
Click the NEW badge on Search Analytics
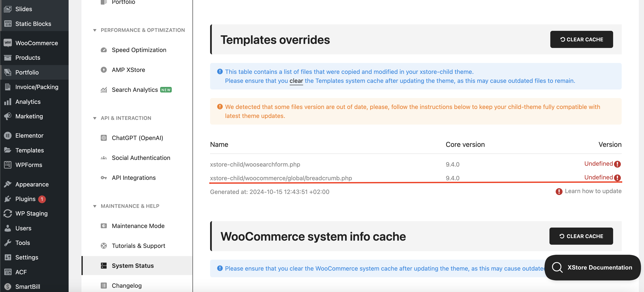pyautogui.click(x=166, y=90)
